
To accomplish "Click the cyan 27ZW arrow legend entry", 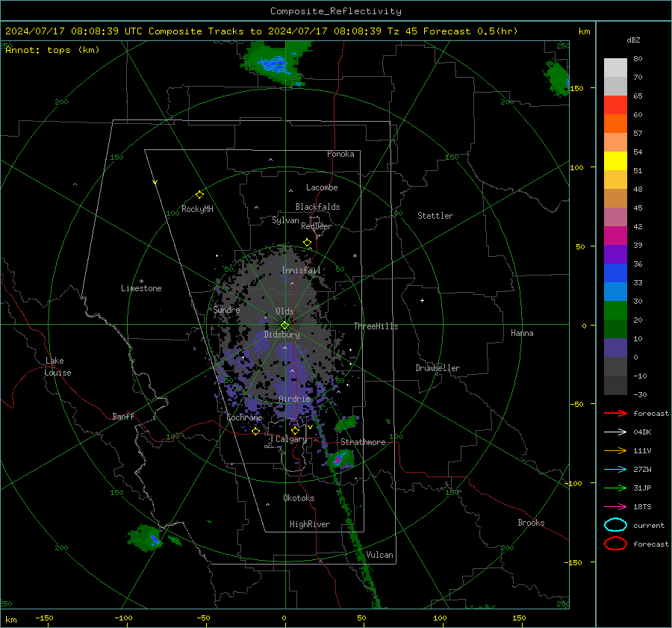I will (x=615, y=470).
